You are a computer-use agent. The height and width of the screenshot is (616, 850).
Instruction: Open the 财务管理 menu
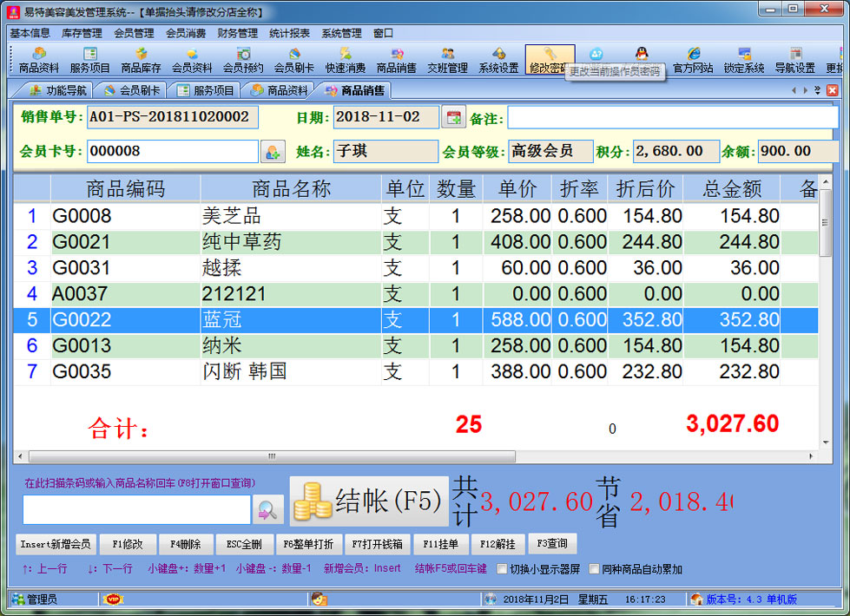[x=239, y=33]
